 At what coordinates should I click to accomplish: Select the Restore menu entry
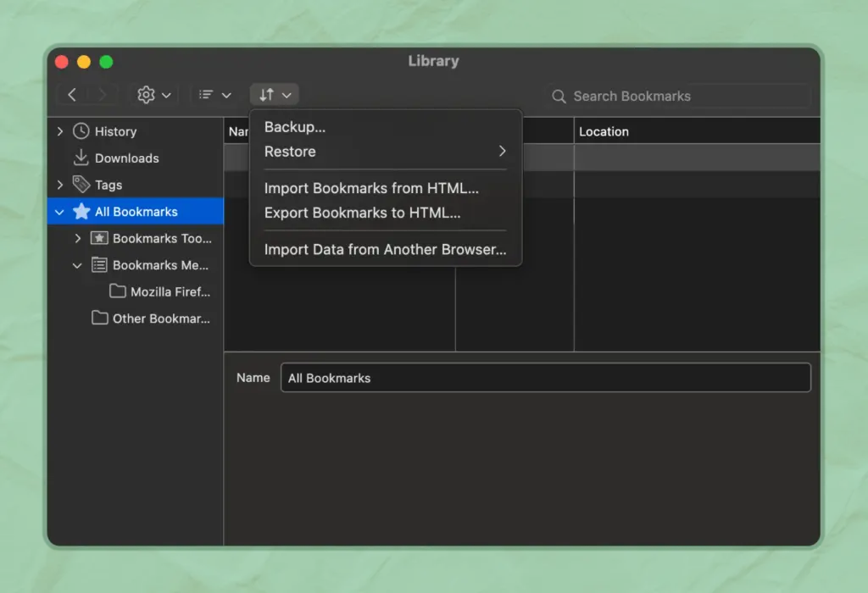[386, 151]
